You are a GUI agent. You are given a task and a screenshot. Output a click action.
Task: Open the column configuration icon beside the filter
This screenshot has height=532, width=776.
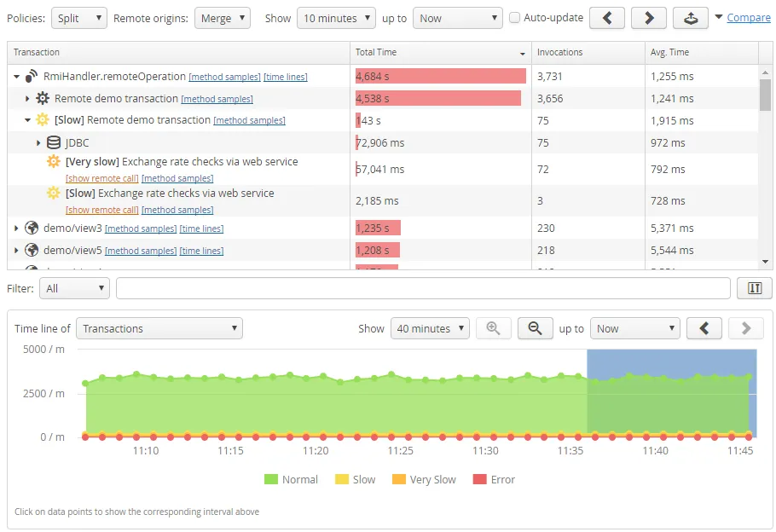coord(754,288)
